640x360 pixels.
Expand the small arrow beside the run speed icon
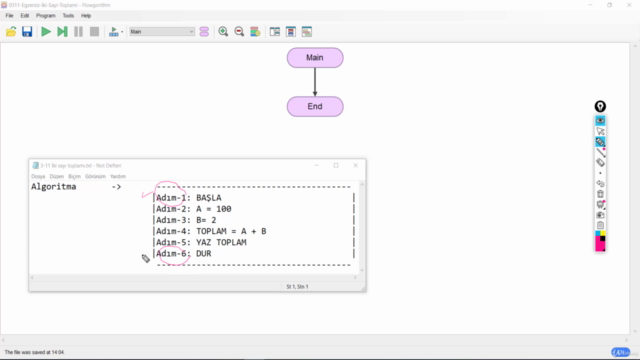click(x=122, y=32)
